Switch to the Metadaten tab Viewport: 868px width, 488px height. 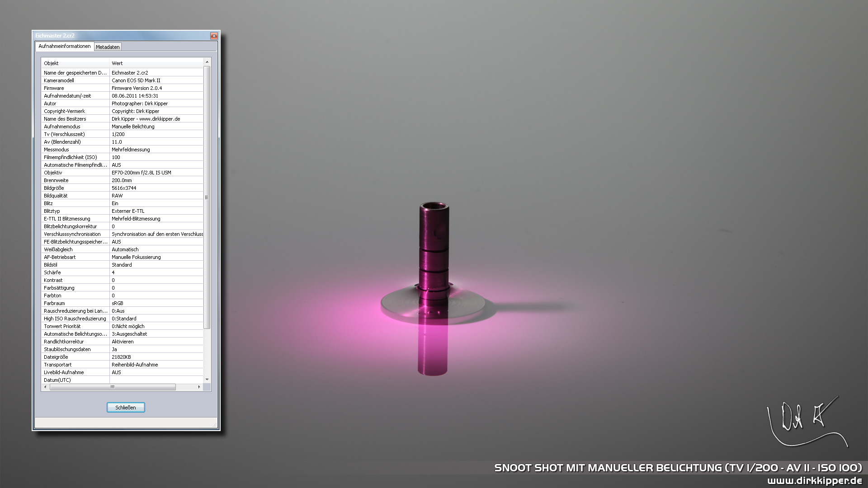point(108,47)
